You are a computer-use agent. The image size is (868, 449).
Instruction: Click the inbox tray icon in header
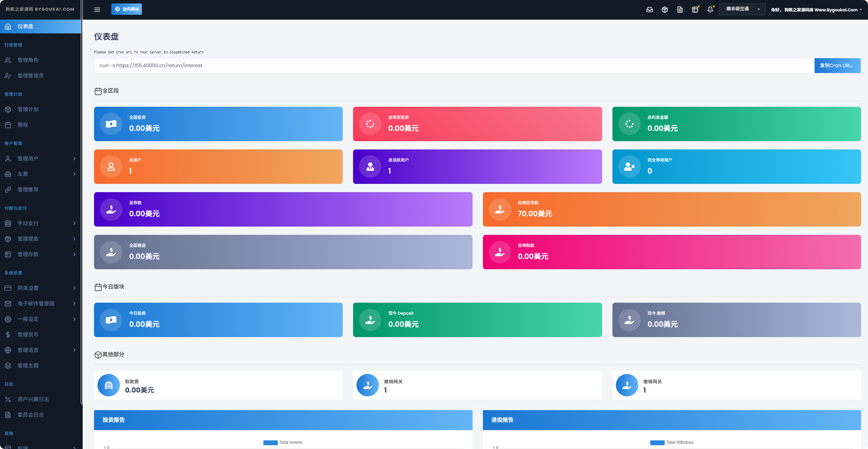pos(650,10)
